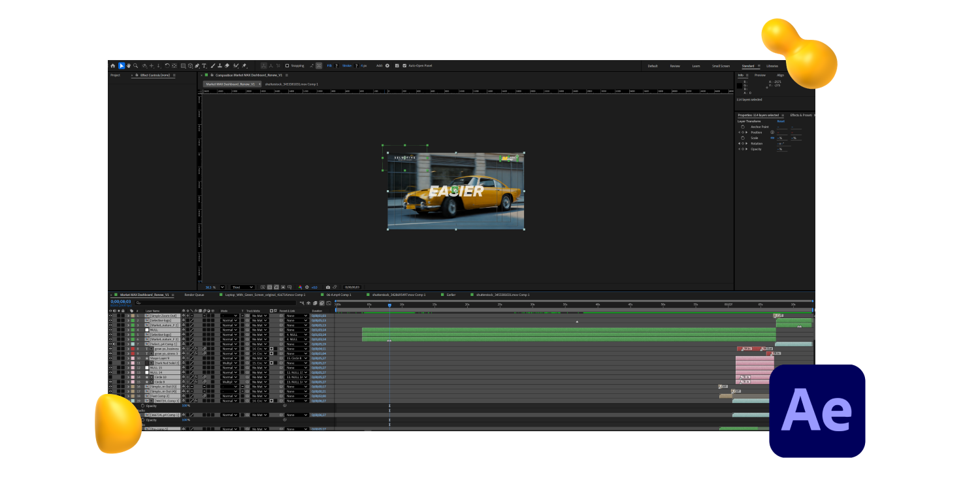980x490 pixels.
Task: Hide the Simple Zoom Out layer 1
Action: 110,316
